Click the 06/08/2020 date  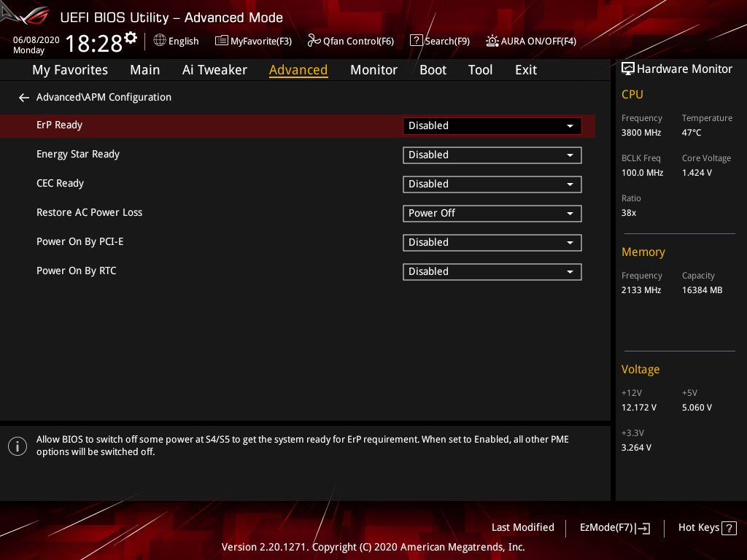pyautogui.click(x=36, y=40)
